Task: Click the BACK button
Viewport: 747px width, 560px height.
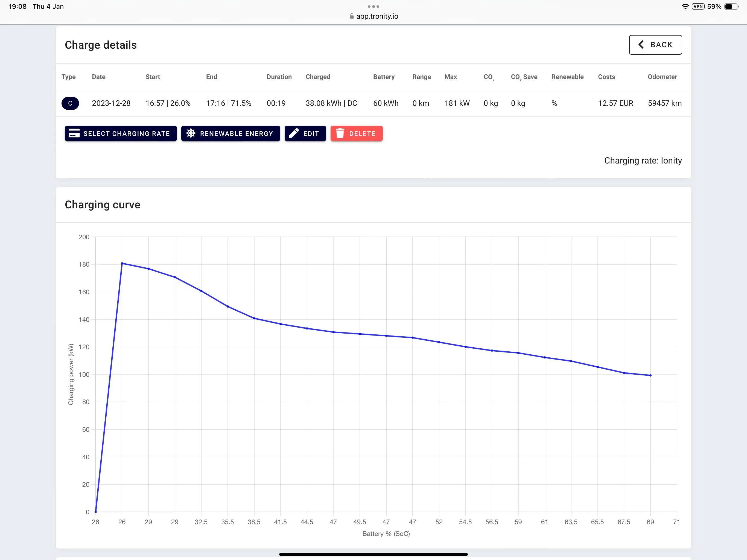Action: [655, 45]
